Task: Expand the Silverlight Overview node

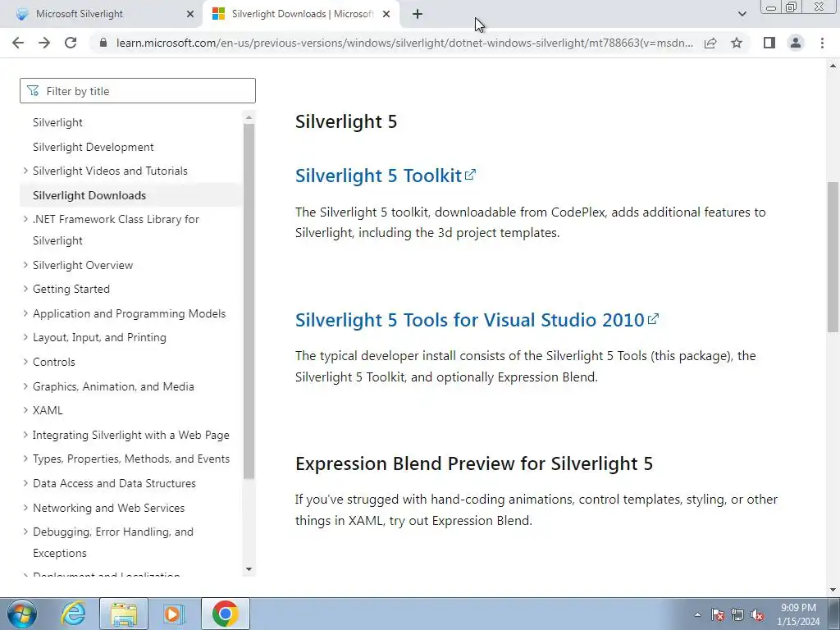Action: [x=25, y=265]
